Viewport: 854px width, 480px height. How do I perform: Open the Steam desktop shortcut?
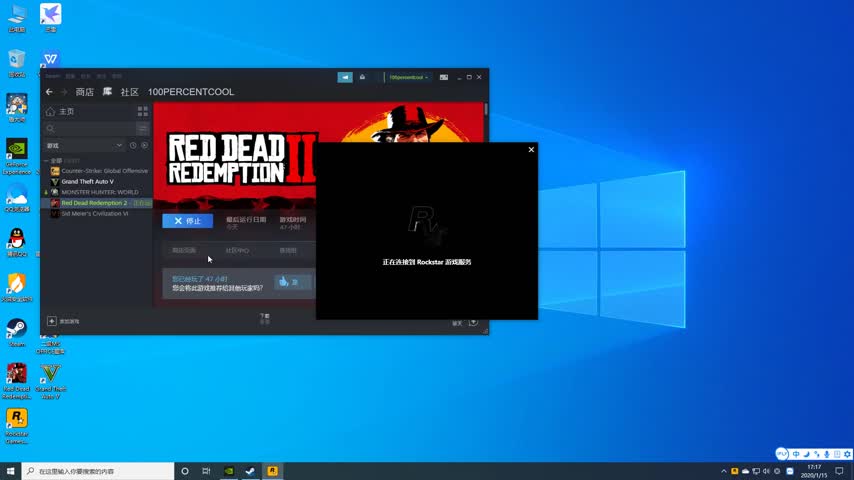(x=16, y=332)
